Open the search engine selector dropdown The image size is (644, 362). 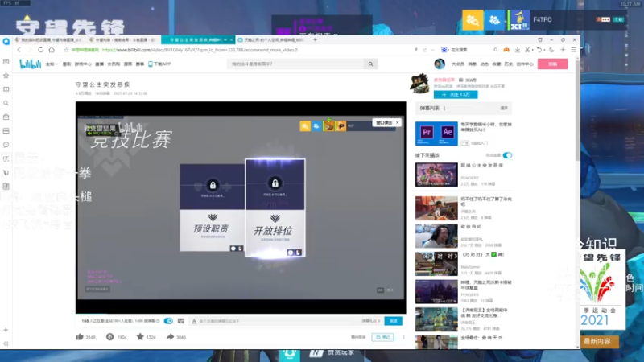point(444,50)
